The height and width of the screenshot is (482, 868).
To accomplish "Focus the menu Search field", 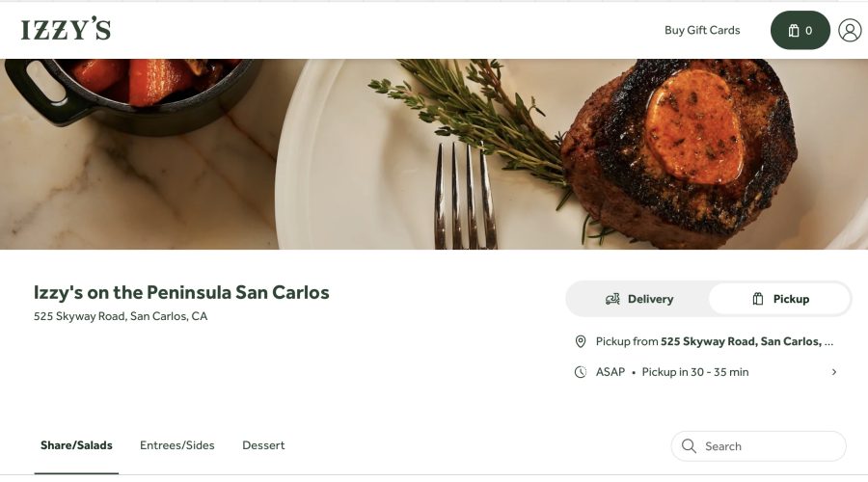I will point(767,446).
